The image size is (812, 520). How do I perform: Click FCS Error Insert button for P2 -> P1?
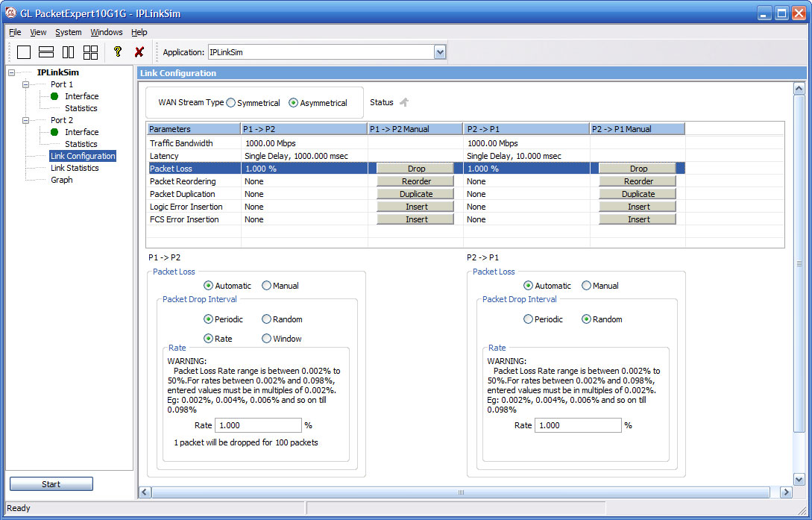(638, 219)
